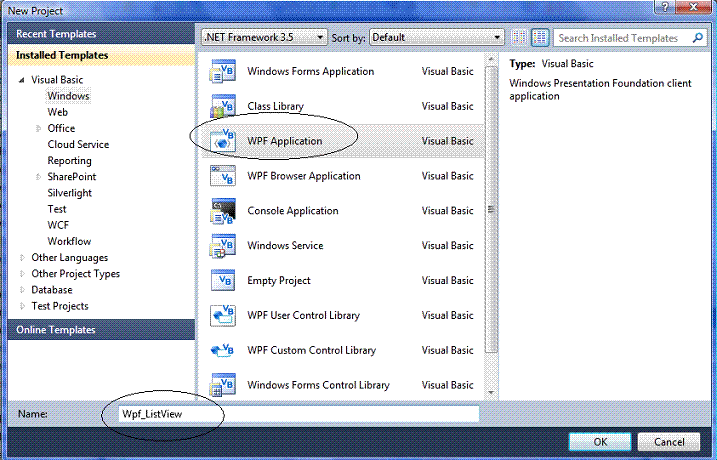Click the 'Console Application' template name
Viewport: 717px width, 460px height.
293,211
